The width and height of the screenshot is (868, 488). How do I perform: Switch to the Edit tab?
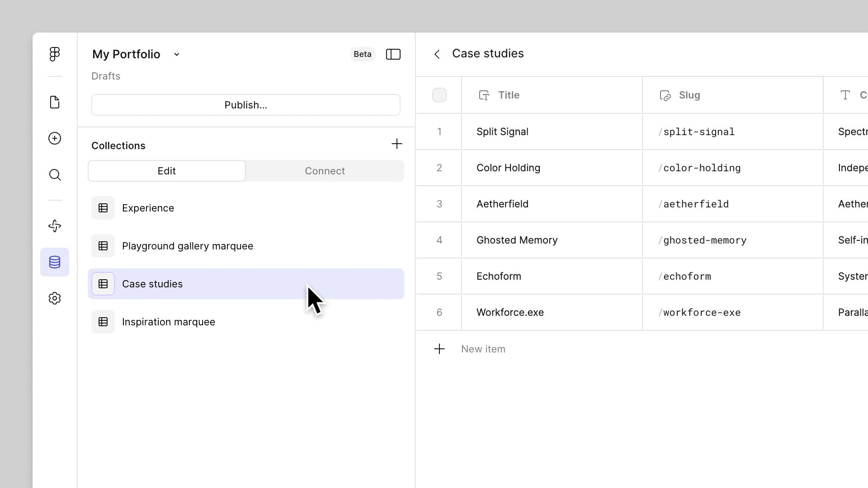[166, 171]
